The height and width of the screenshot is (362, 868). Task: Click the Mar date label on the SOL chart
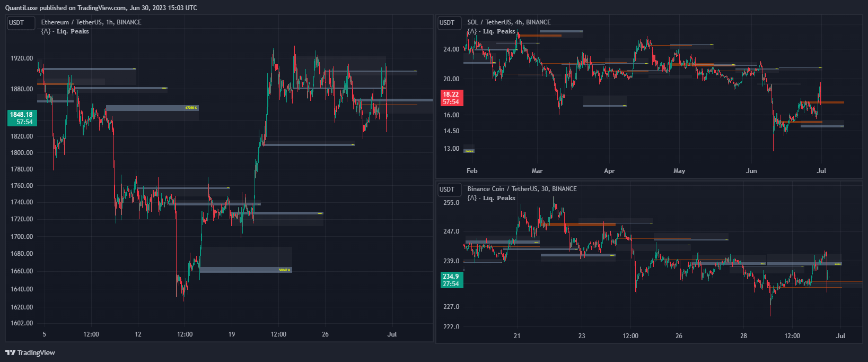coord(537,171)
